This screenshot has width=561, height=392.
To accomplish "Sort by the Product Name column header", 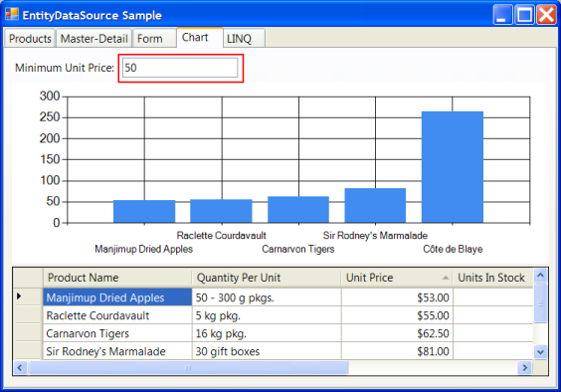I will [x=117, y=278].
